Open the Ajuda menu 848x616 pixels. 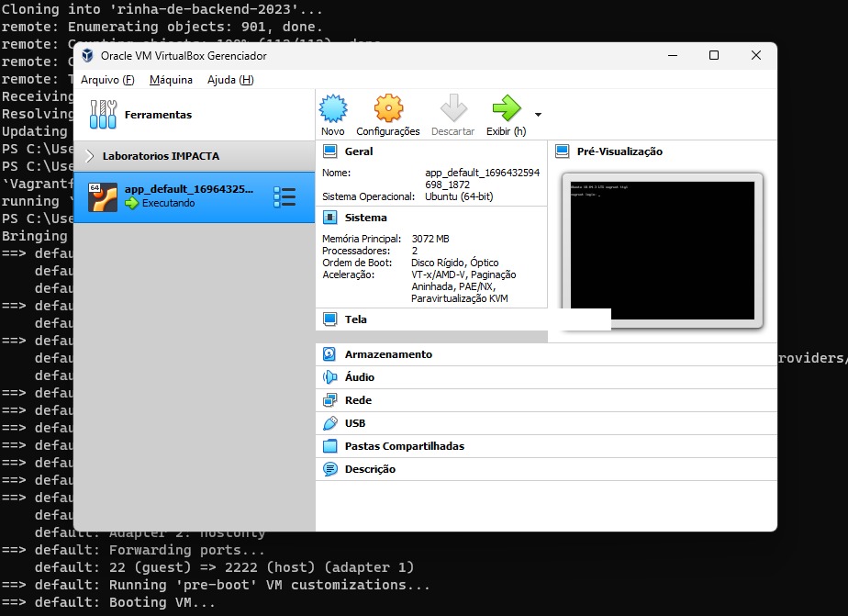230,80
